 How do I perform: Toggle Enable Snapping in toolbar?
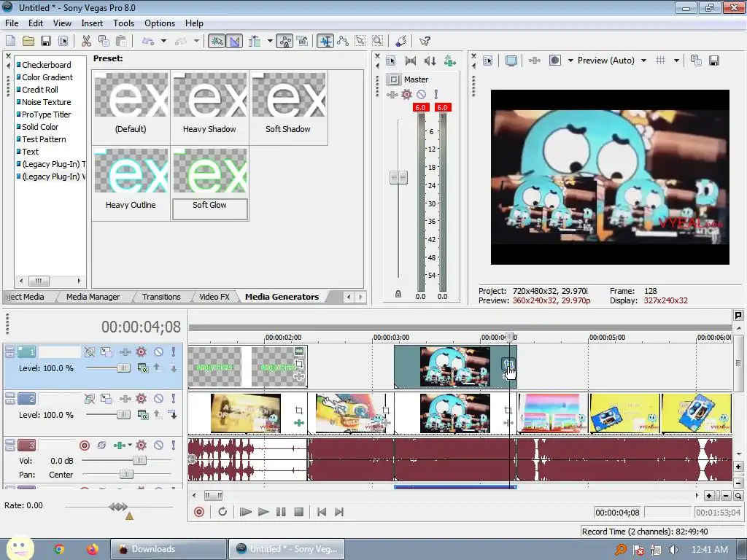[x=217, y=41]
